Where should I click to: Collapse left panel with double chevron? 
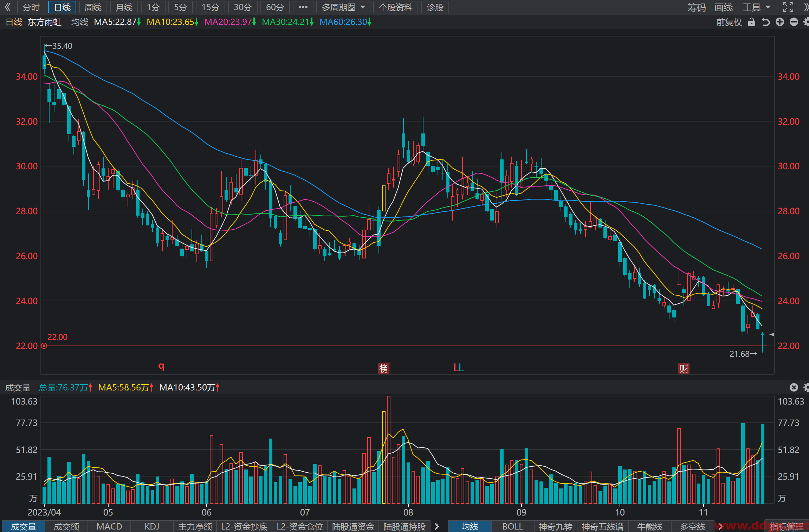[8, 7]
